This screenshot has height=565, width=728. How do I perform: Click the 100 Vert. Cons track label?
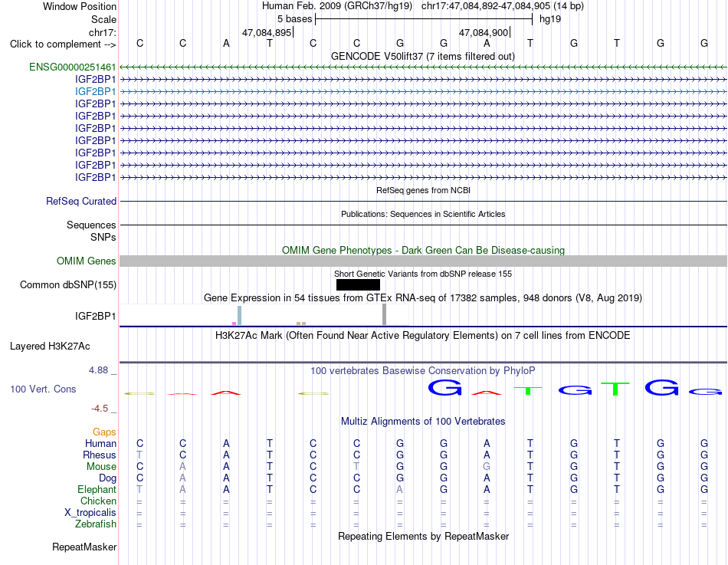(43, 389)
